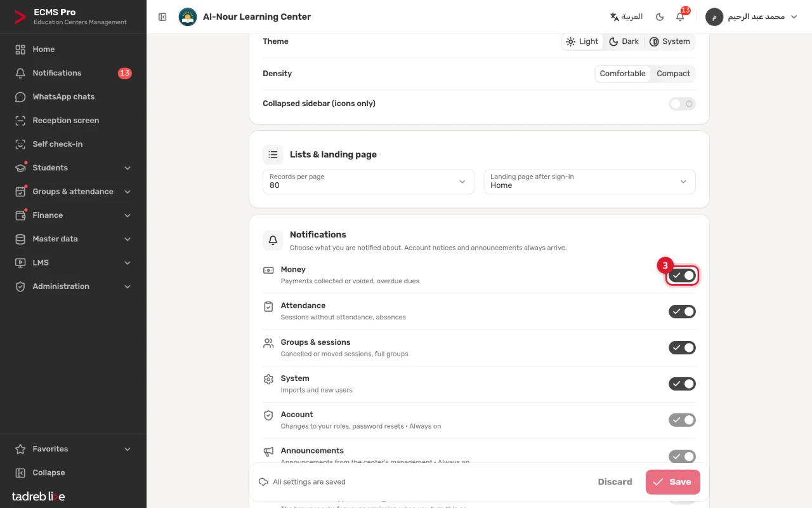Click the ECMS Pro logo
The height and width of the screenshot is (508, 812).
(x=20, y=17)
